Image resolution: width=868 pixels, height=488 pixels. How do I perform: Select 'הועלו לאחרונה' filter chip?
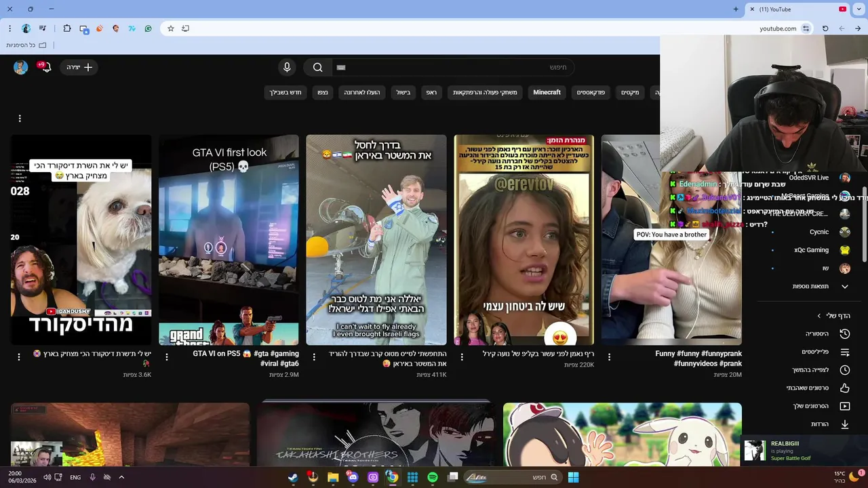click(x=361, y=92)
